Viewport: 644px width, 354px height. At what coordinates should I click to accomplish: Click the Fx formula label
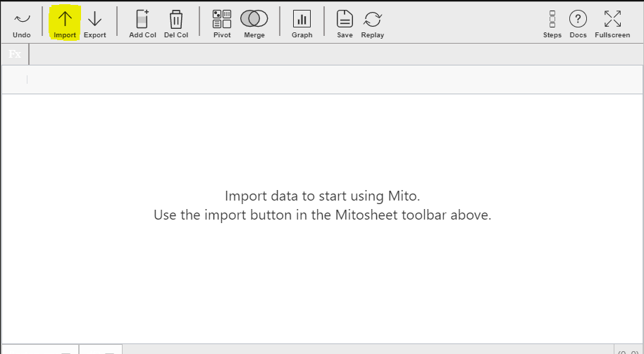coord(15,54)
